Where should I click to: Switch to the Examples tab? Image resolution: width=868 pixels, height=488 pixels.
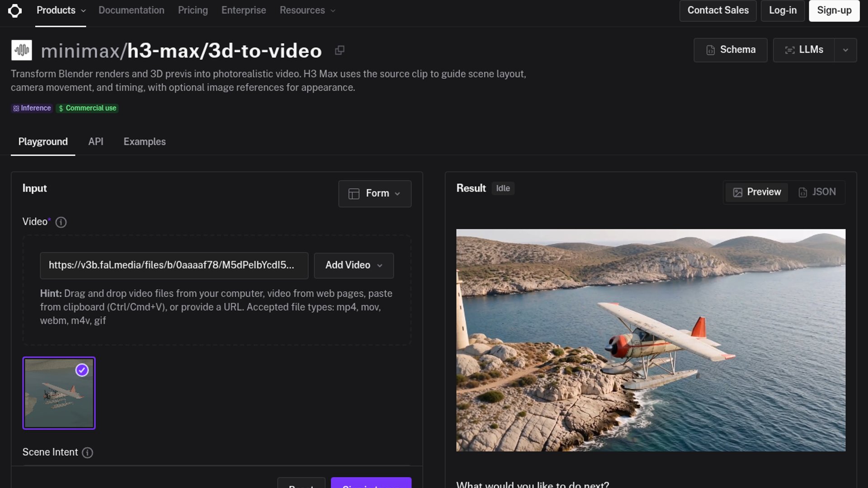click(145, 142)
